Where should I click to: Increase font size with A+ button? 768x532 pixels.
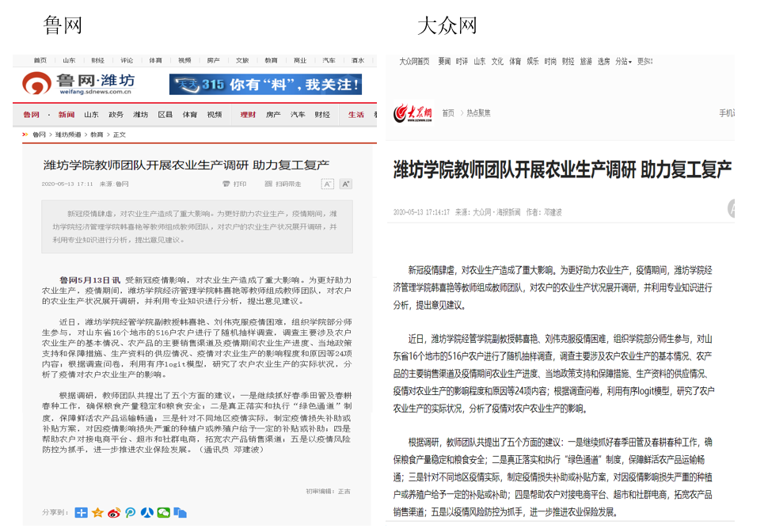(x=345, y=184)
